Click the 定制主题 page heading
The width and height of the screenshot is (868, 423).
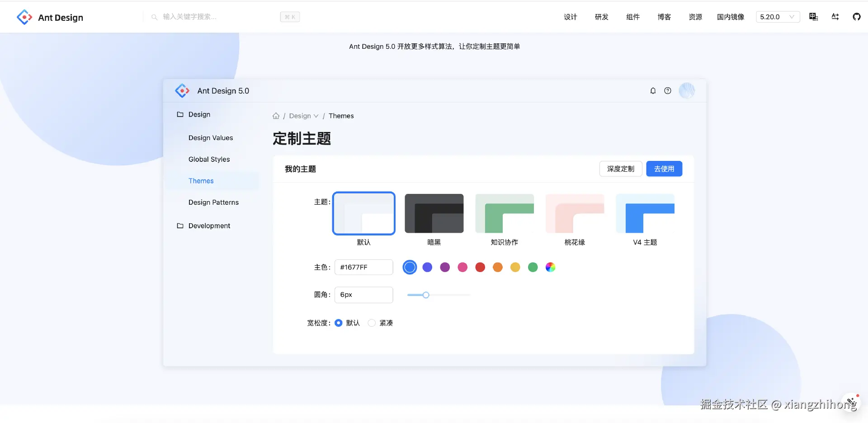click(302, 138)
